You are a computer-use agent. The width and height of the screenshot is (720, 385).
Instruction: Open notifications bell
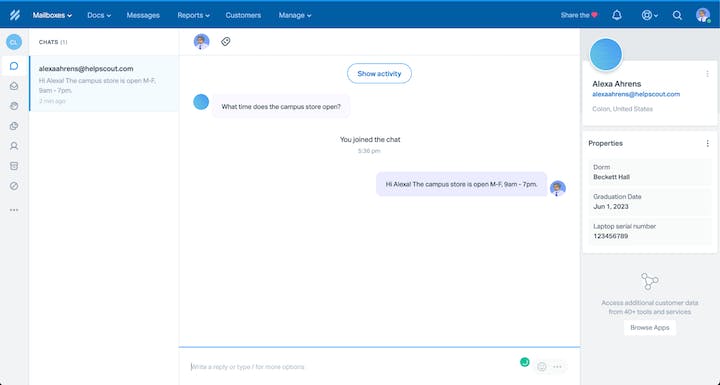[x=617, y=15]
